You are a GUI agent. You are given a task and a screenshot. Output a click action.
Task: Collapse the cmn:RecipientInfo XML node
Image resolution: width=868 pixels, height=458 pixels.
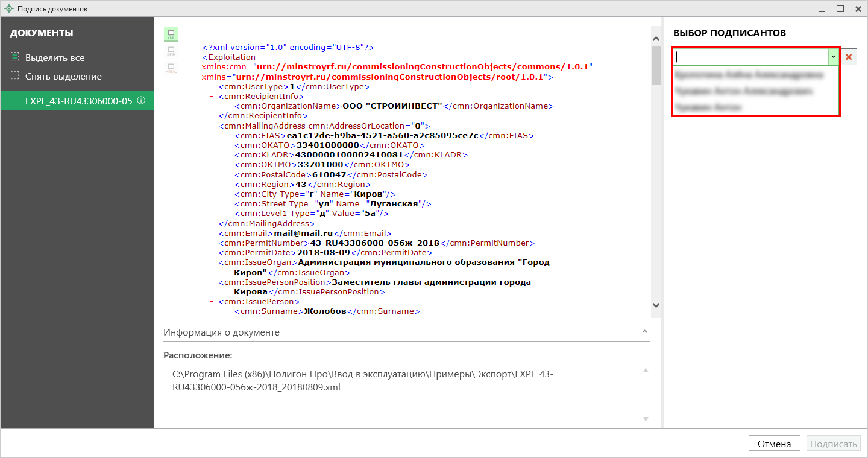212,97
